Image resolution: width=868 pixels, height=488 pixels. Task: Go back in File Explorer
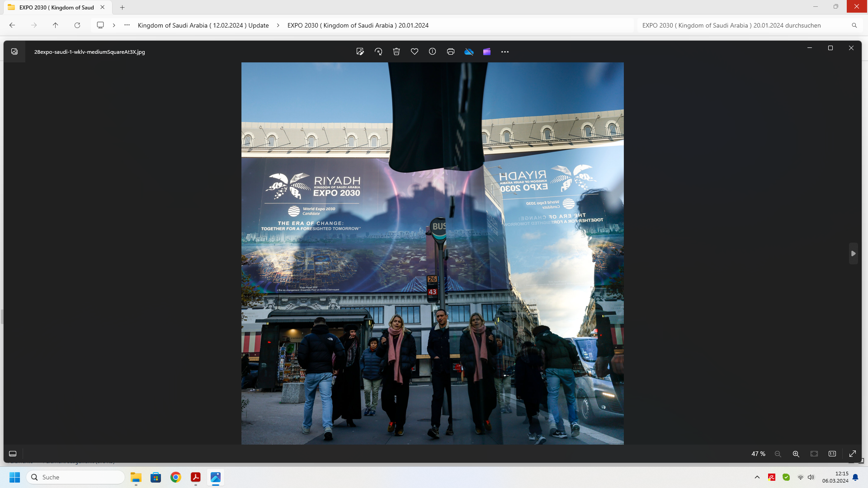(x=12, y=25)
